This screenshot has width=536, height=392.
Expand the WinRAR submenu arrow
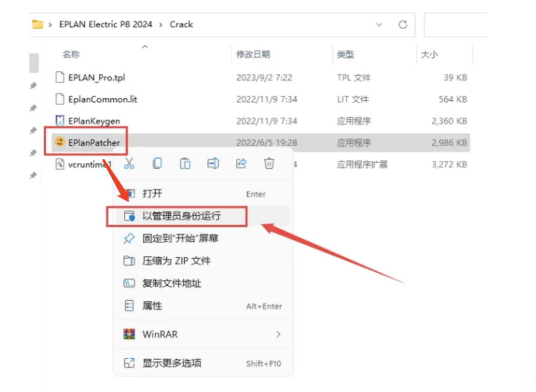(x=278, y=334)
